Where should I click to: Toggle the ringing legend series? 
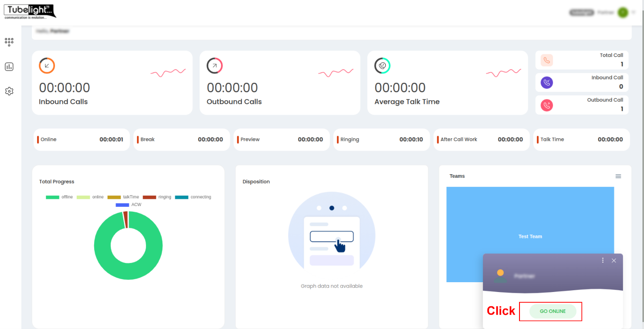[157, 197]
